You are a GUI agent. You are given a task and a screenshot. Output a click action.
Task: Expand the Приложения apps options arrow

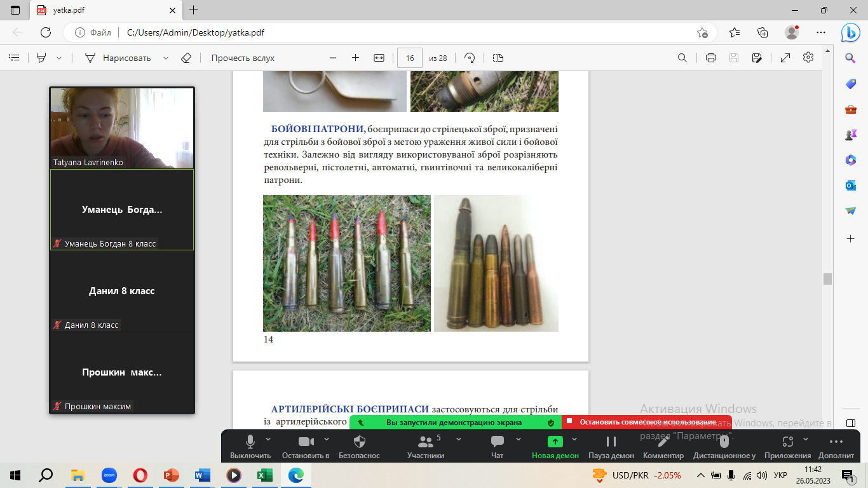[x=806, y=438]
